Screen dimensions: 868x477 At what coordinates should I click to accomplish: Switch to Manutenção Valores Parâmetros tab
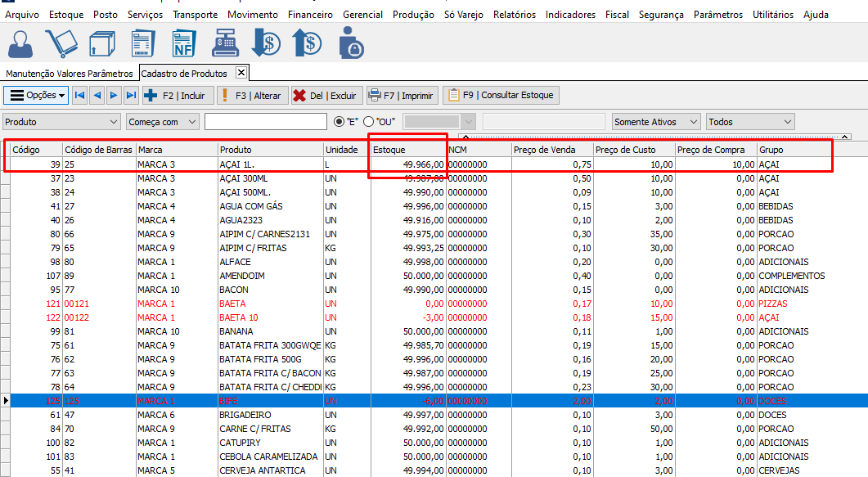[70, 74]
